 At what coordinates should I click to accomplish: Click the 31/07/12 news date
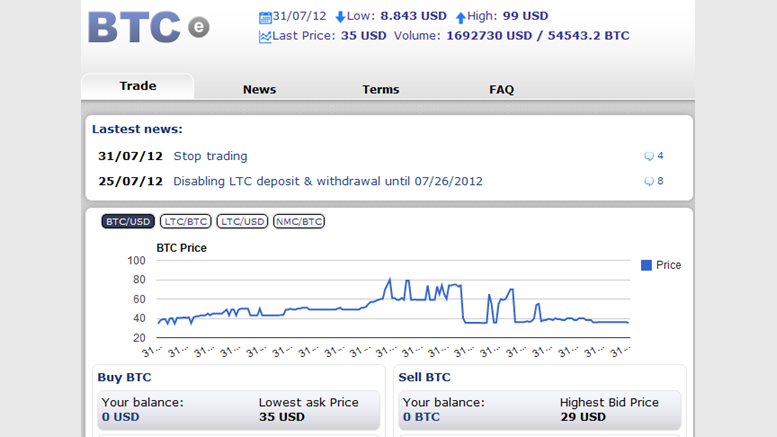pos(130,156)
